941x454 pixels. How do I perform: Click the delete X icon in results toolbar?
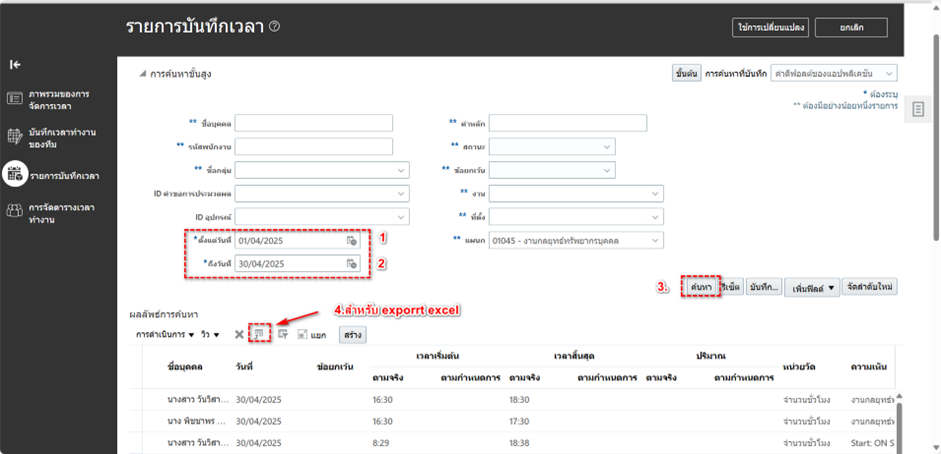coord(238,334)
